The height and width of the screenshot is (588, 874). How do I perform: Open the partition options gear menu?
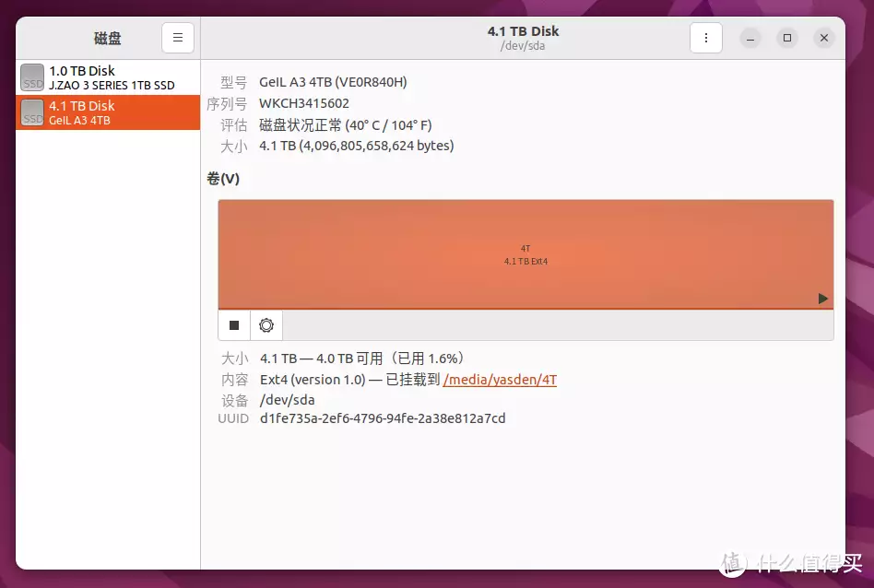coord(266,325)
